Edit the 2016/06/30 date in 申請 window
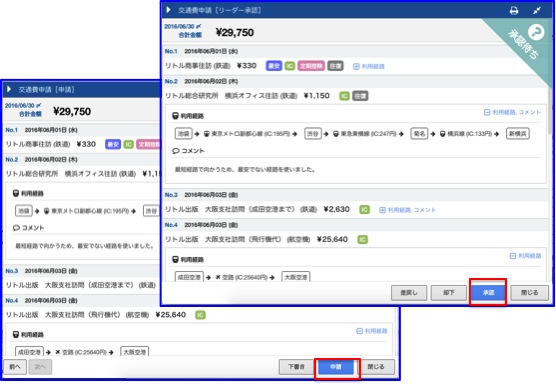 pos(23,106)
